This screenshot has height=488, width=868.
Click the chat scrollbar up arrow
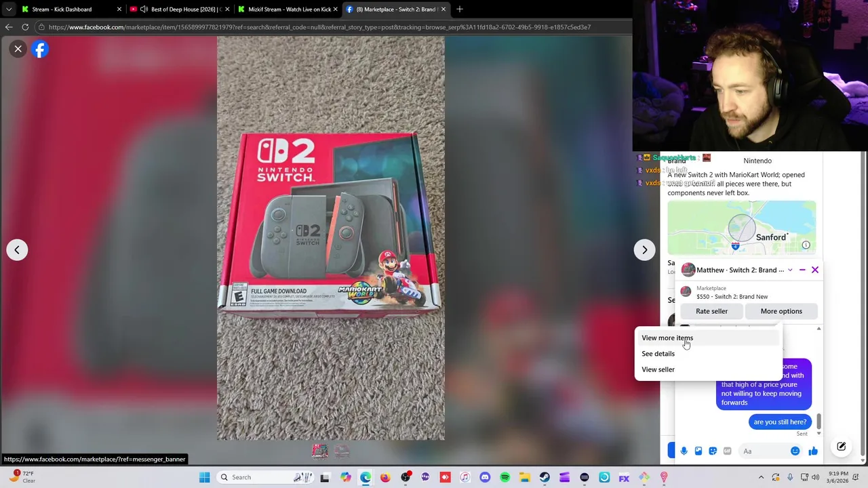click(818, 329)
